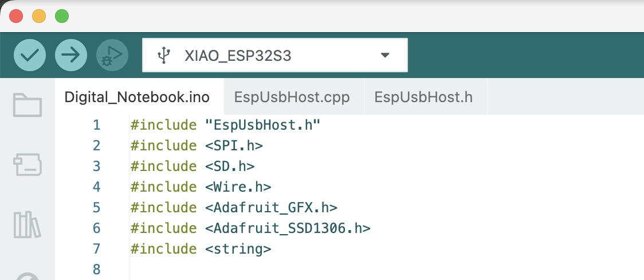Close the window with red button
644x280 pixels.
[x=16, y=16]
